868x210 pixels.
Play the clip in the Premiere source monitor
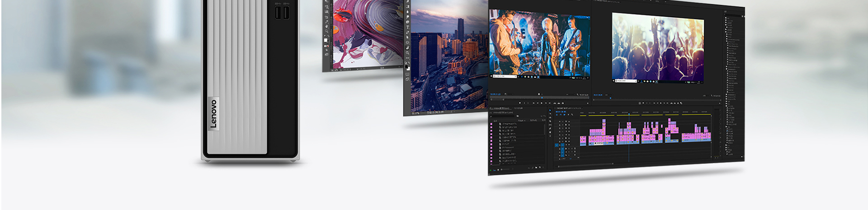(x=542, y=103)
